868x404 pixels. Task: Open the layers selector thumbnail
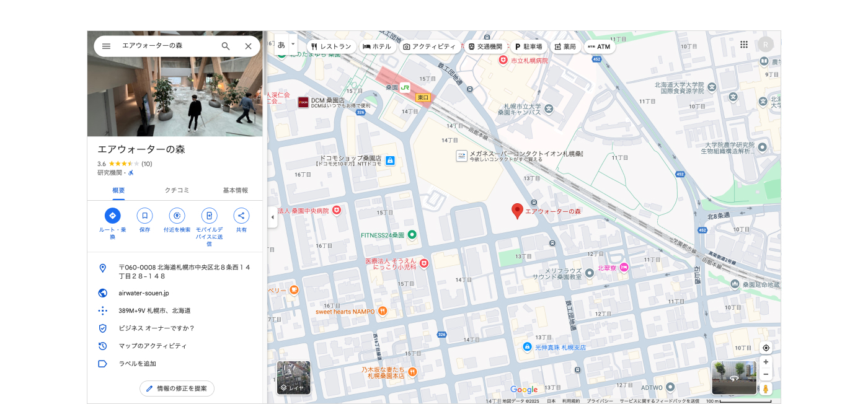(293, 377)
